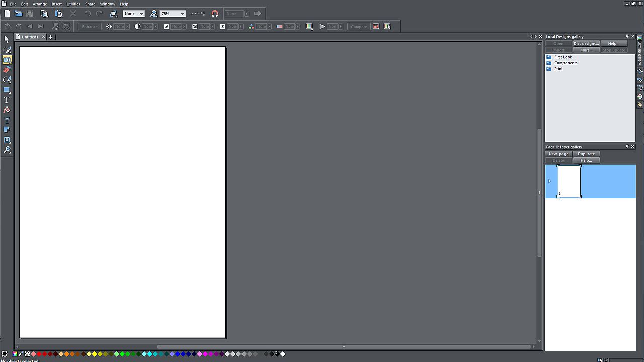Select the Zoom magnifier tool
Viewport: 644px width, 362px height.
click(7, 150)
